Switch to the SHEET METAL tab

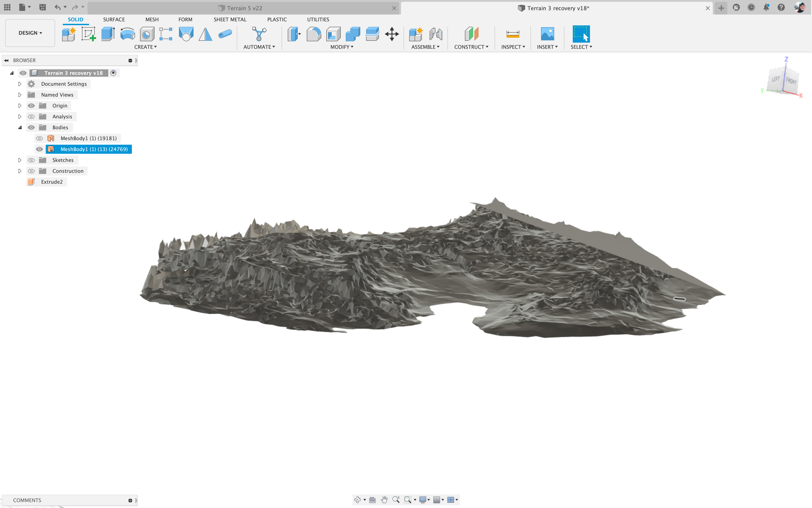pyautogui.click(x=230, y=20)
